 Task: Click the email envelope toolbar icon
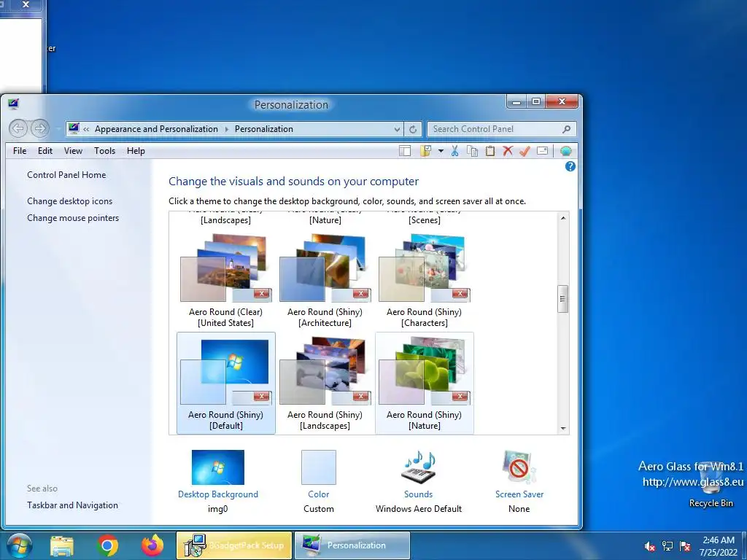coord(542,151)
